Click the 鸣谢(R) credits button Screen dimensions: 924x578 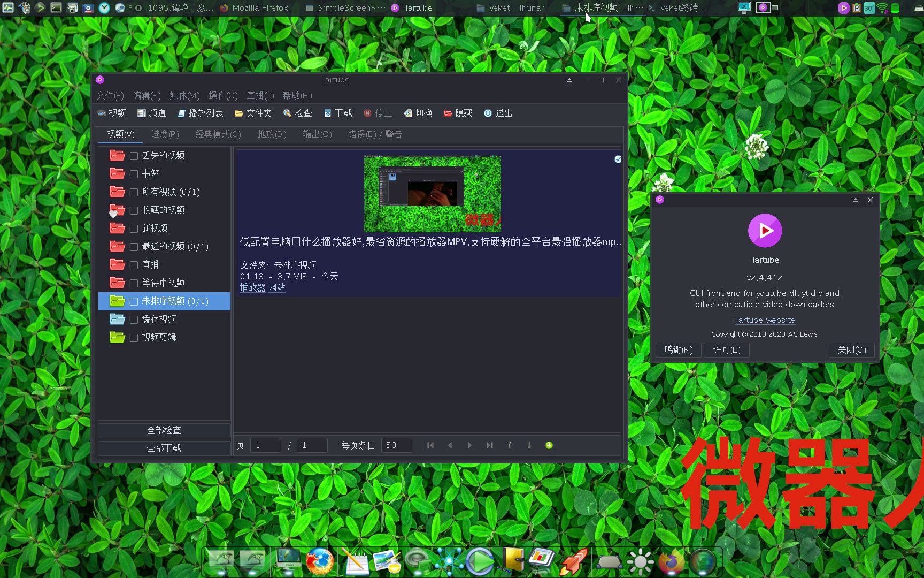pyautogui.click(x=679, y=349)
